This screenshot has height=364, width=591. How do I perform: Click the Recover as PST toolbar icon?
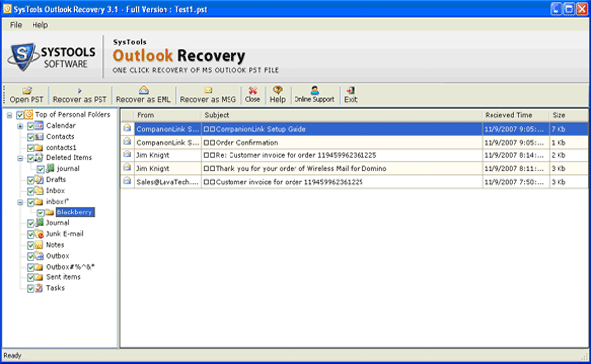(80, 91)
